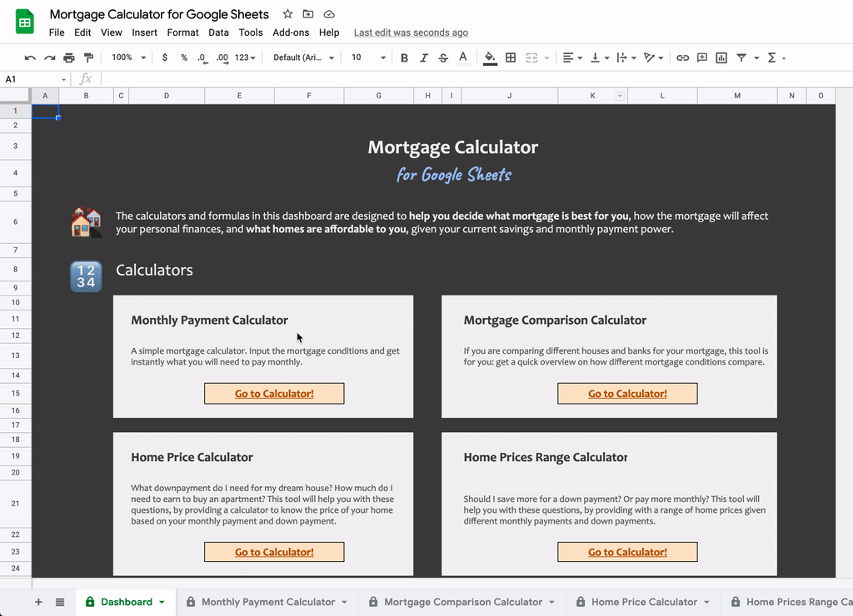Open the Data menu
Viewport: 853px width, 616px height.
(219, 32)
